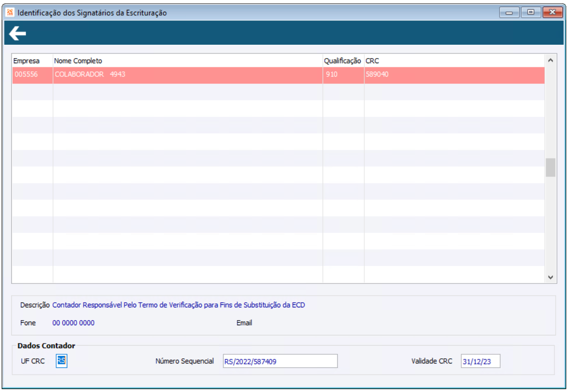
Task: Minimize the Identificação dos Signatários window
Action: click(509, 13)
